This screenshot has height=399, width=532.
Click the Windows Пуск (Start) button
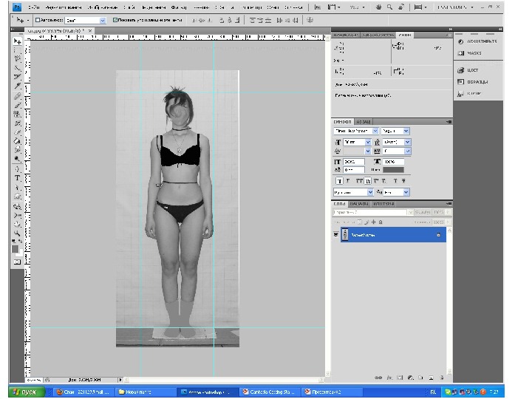click(x=27, y=392)
